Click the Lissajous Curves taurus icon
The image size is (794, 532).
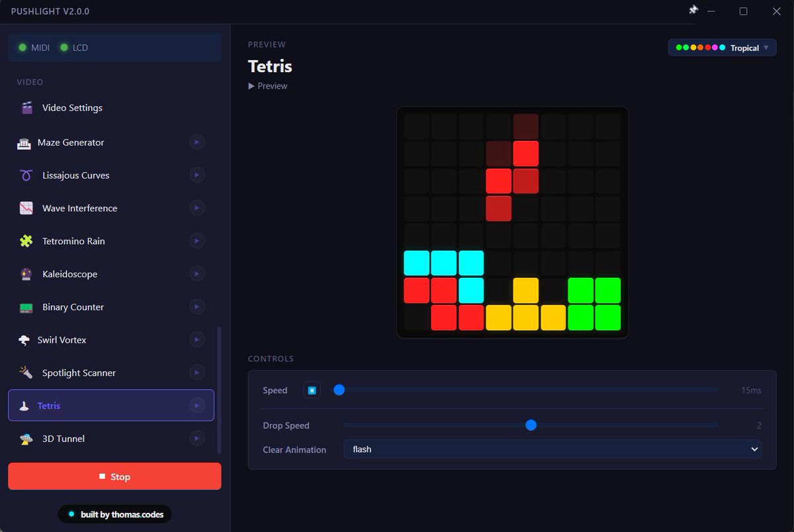[26, 175]
